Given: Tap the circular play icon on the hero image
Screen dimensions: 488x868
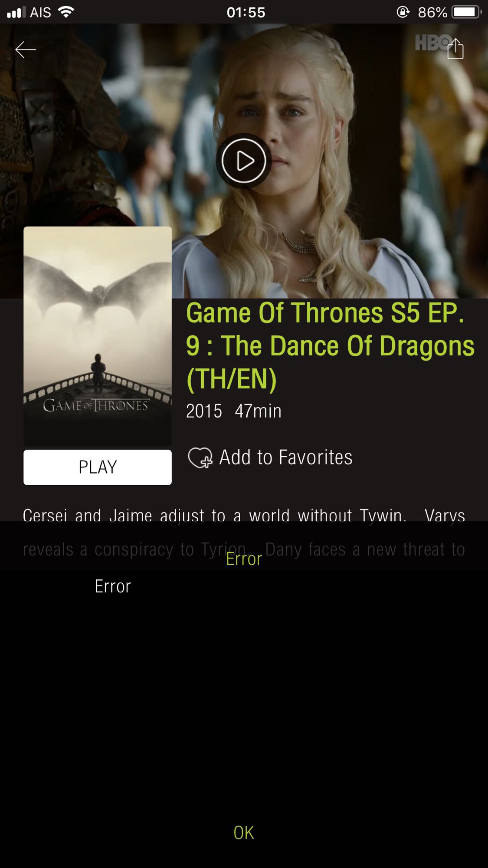Looking at the screenshot, I should point(244,161).
